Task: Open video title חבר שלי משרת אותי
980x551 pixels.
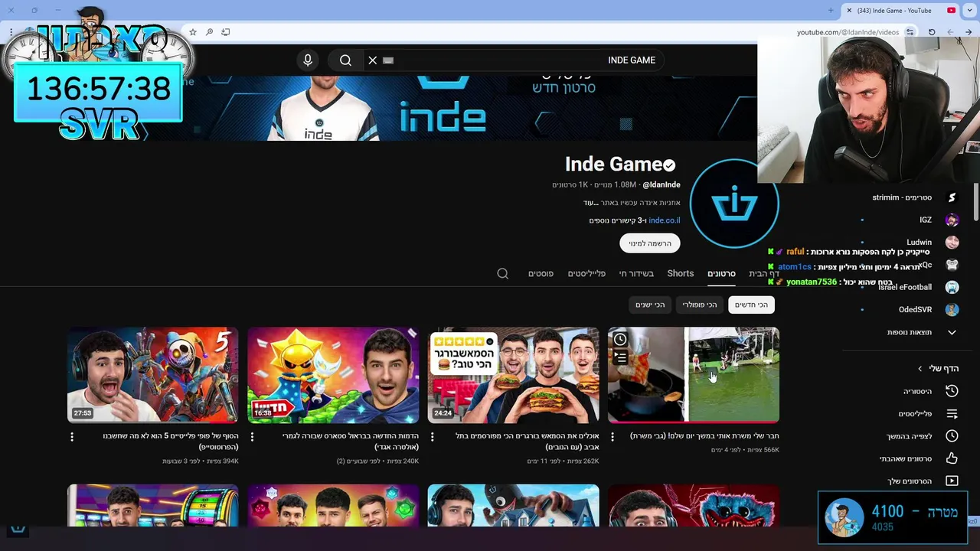Action: 704,436
